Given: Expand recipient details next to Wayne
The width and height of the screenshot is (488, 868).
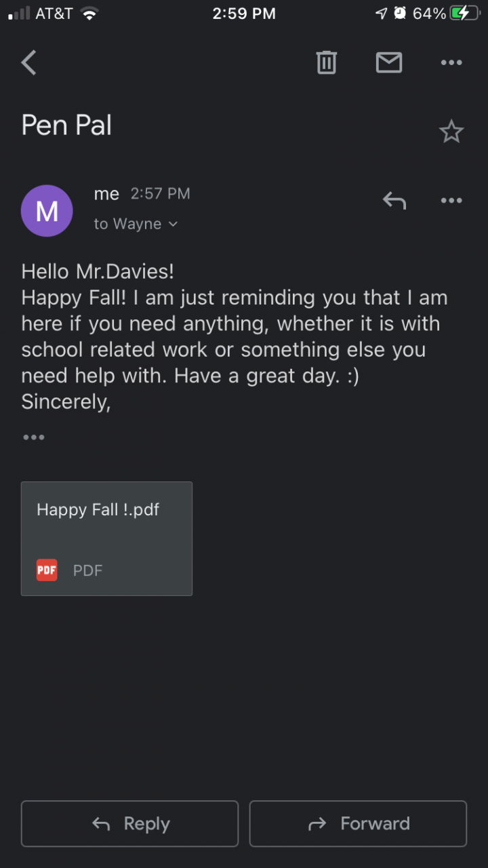Looking at the screenshot, I should (173, 224).
